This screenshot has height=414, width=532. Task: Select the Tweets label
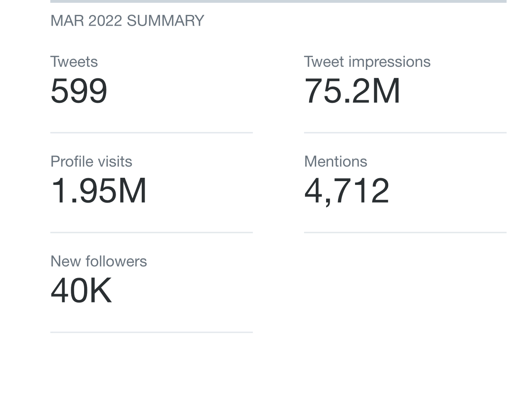click(74, 62)
